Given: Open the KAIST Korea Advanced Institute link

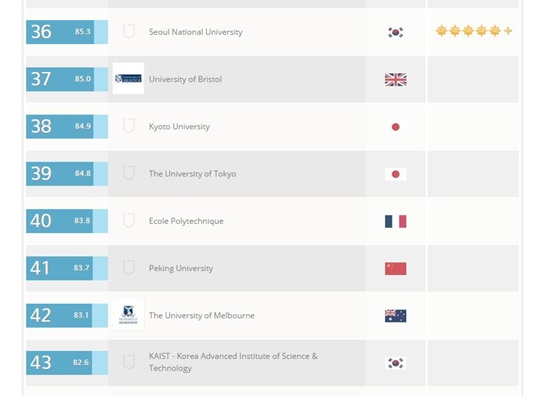Looking at the screenshot, I should [233, 362].
